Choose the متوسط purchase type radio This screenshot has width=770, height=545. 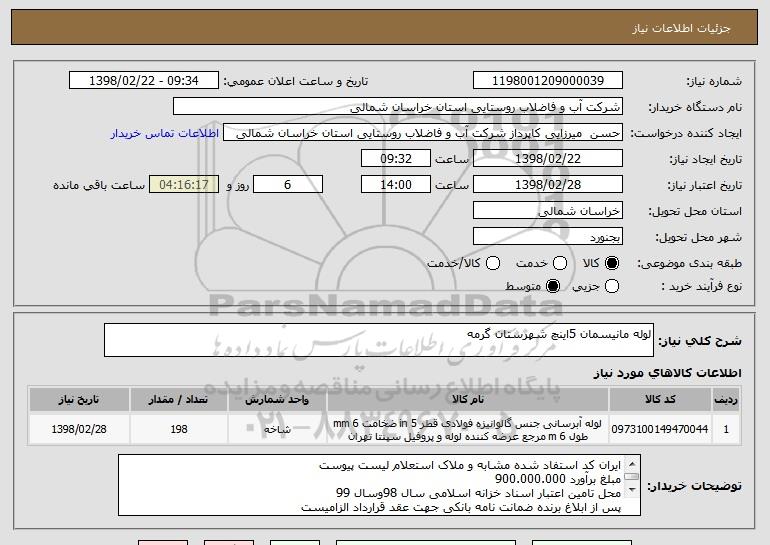click(x=553, y=286)
